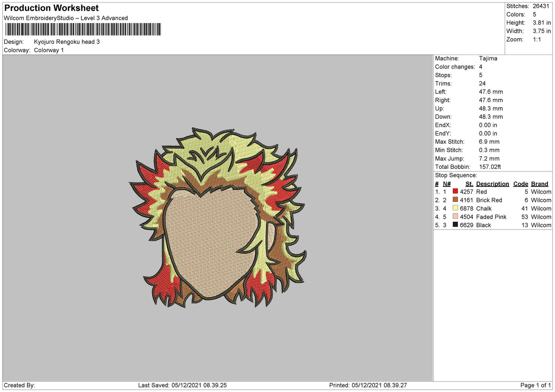Click the Up value 48.3 mm

point(491,108)
